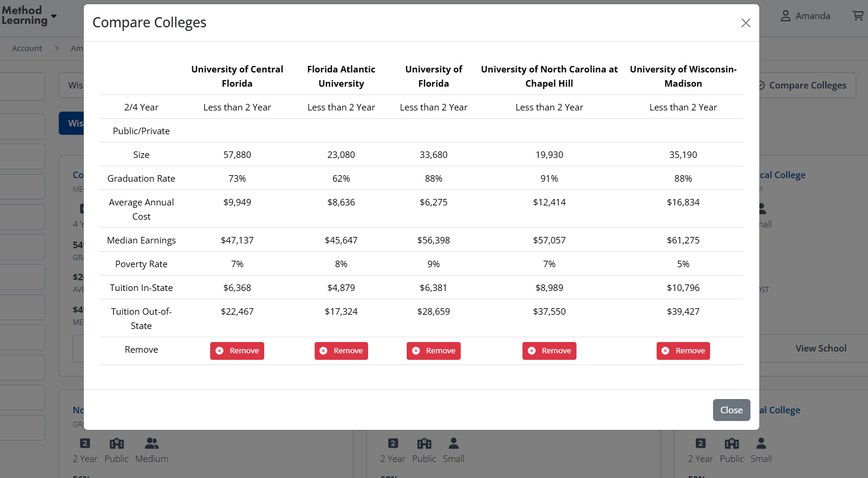Click the University of Wisconsin-Madison column header
This screenshot has height=478, width=868.
click(683, 77)
